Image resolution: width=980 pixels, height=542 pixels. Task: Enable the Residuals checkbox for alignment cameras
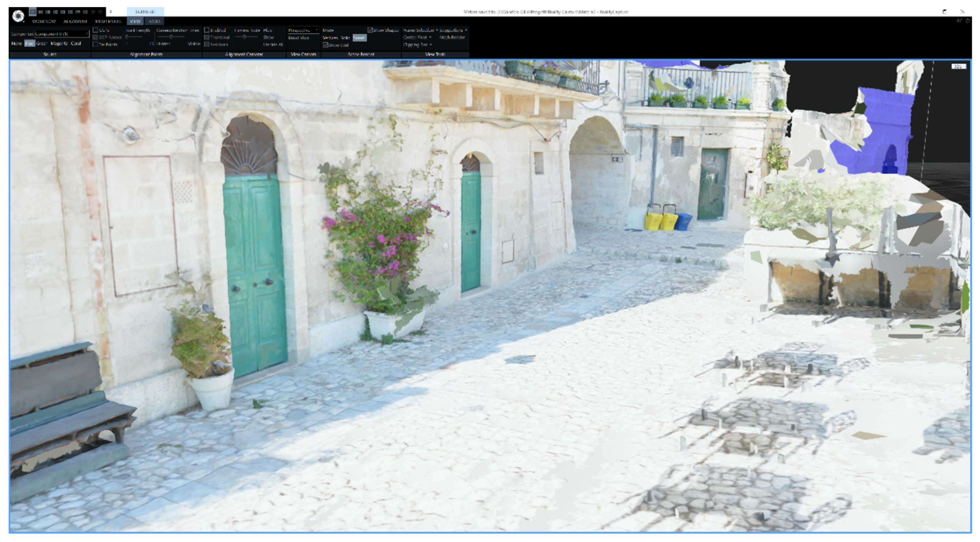[x=207, y=45]
